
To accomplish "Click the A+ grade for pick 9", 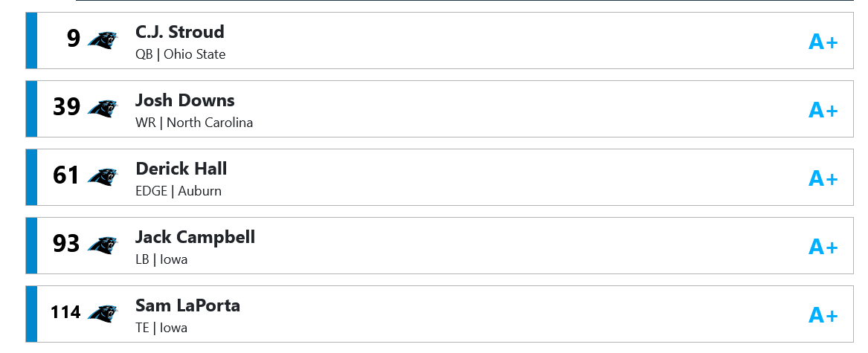I will pos(823,42).
